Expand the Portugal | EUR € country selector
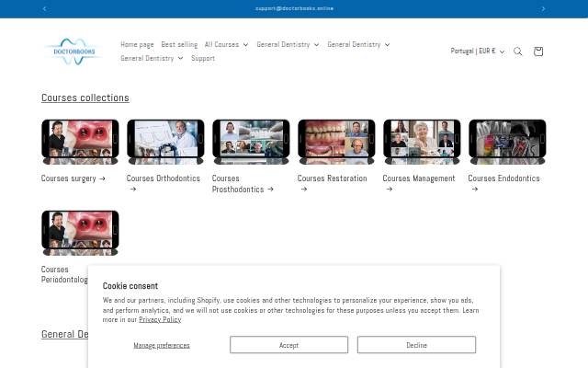The height and width of the screenshot is (368, 588). click(478, 52)
